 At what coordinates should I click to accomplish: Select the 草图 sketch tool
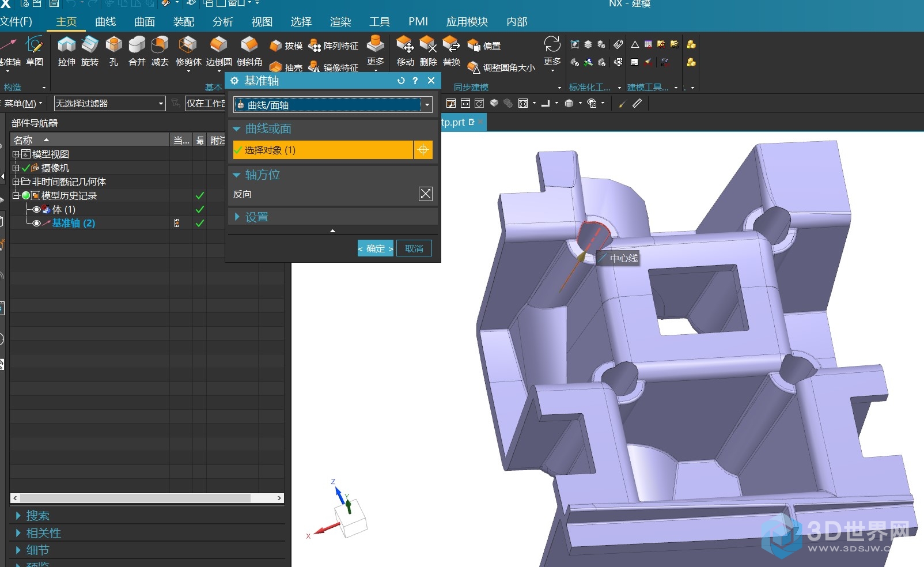(x=35, y=51)
